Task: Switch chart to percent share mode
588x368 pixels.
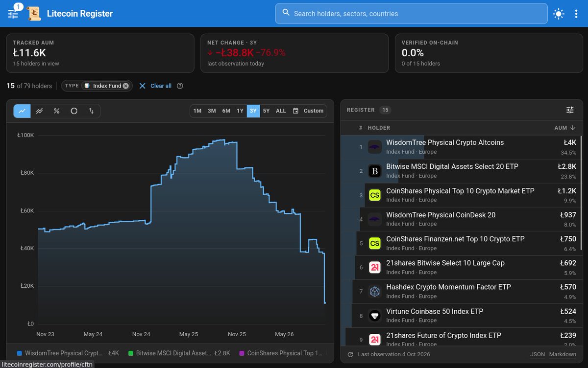Action: click(57, 111)
